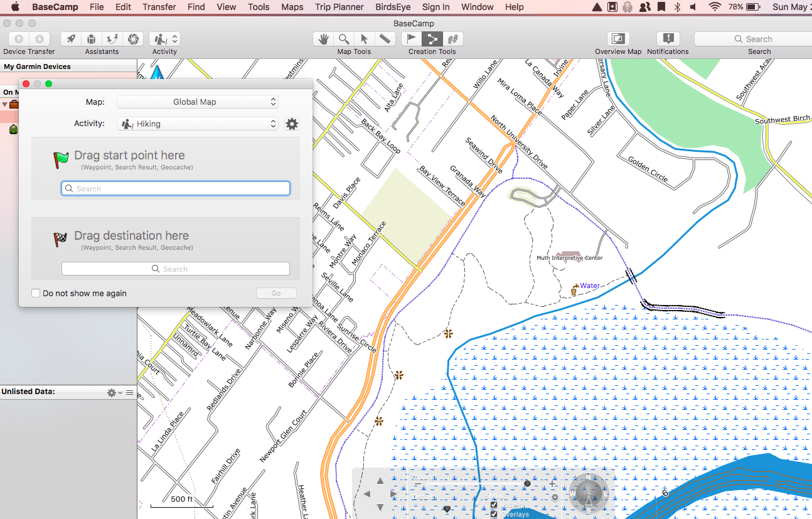Select the Measure ruler tool
812x519 pixels.
point(384,39)
